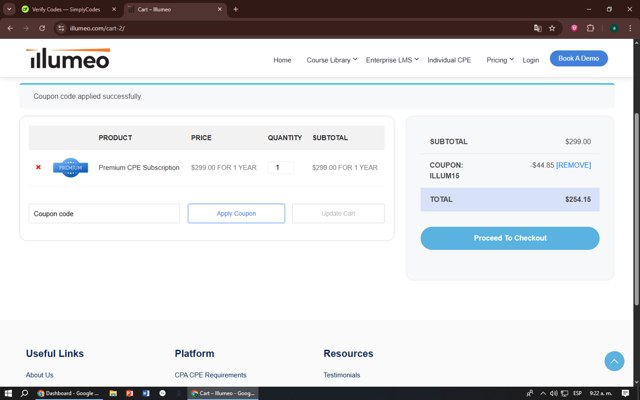Screen dimensions: 640x400
Task: Remove the ILLUM15 coupon
Action: tap(573, 165)
